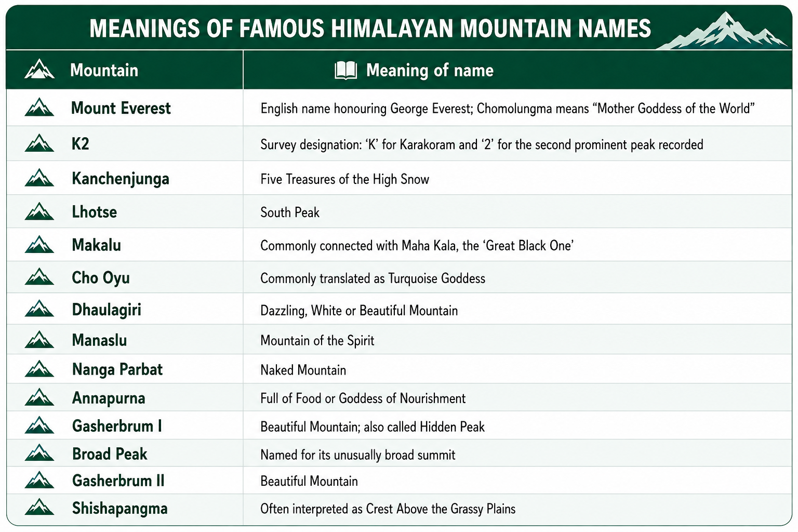This screenshot has height=532, width=798.
Task: Click the mountain icon next to Annapurna
Action: (39, 397)
